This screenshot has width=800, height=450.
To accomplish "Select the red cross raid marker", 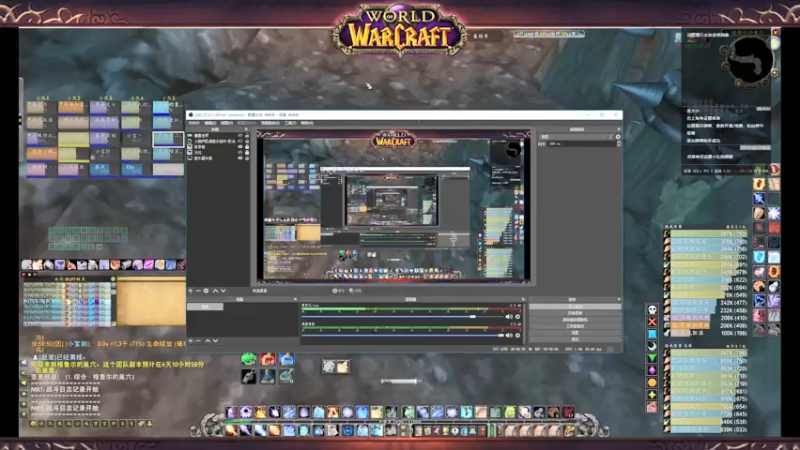I will tap(652, 322).
